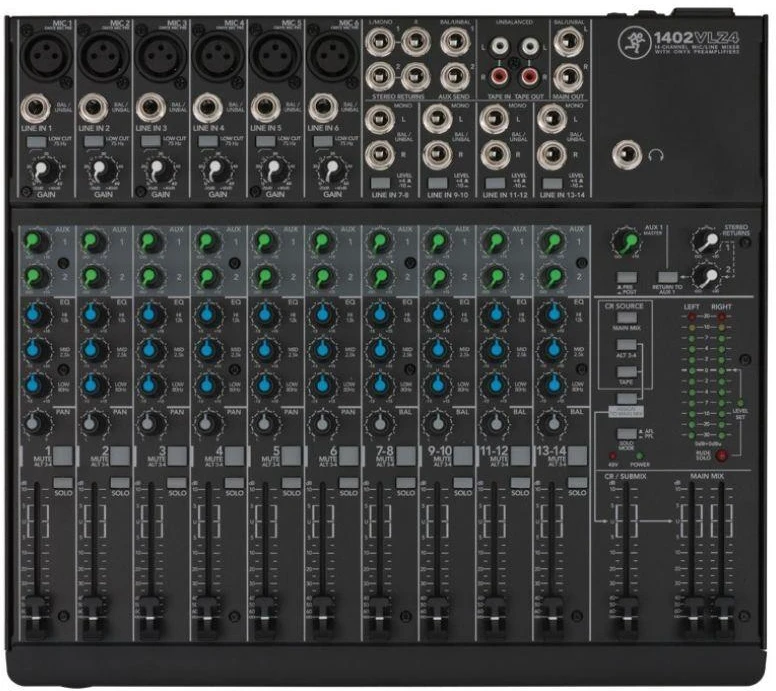Toggle the level +4/-10 switch for LINE IN 11-12
The image size is (776, 691).
pyautogui.click(x=494, y=183)
